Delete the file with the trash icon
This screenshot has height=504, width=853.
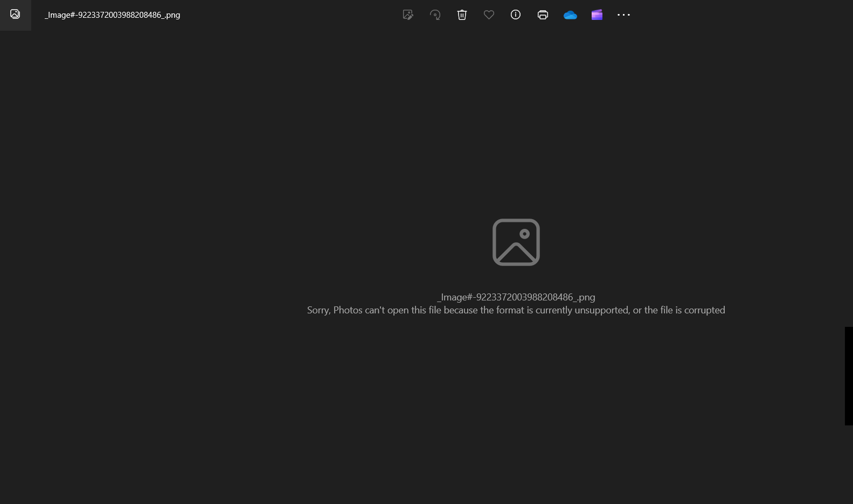coord(462,15)
